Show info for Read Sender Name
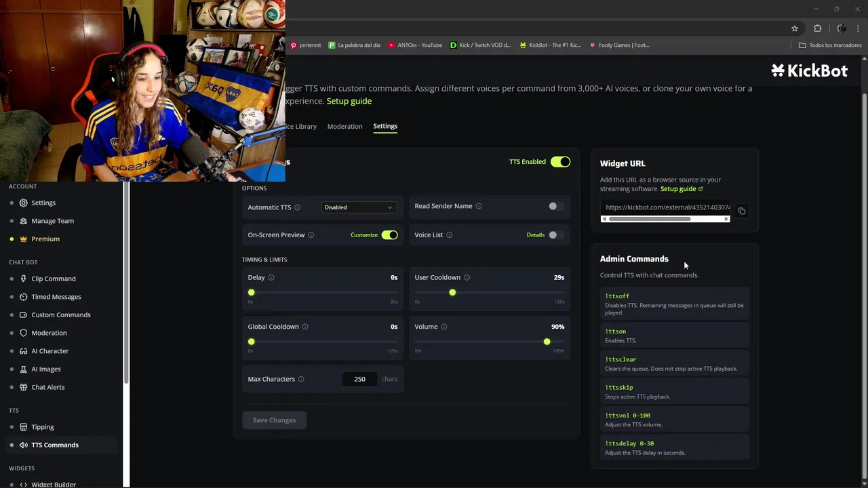This screenshot has width=868, height=488. click(479, 206)
